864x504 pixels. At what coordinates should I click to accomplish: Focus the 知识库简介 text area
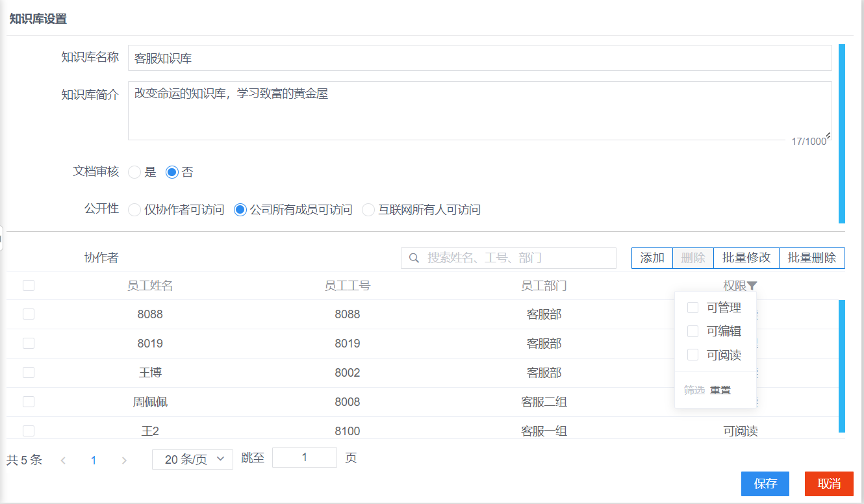(x=480, y=110)
